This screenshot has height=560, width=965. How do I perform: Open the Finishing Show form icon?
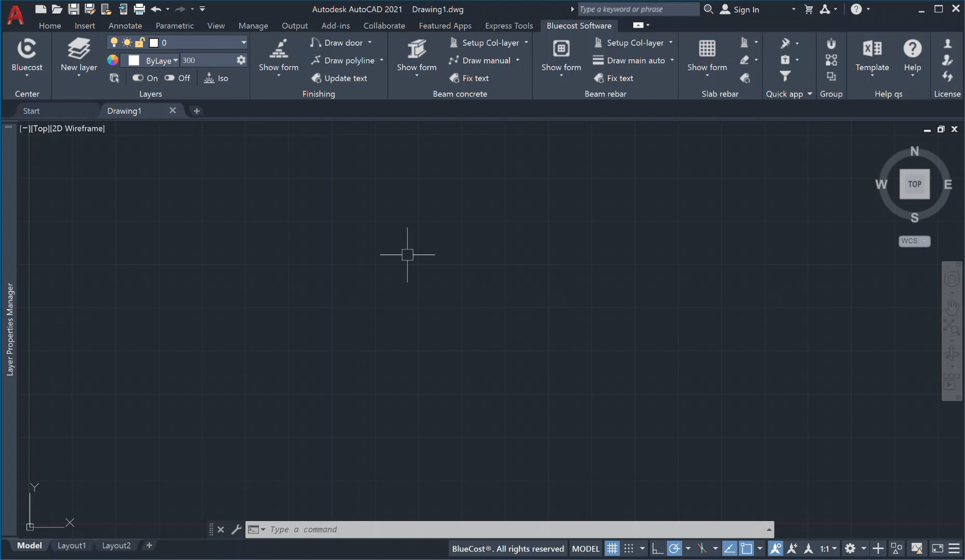(279, 49)
